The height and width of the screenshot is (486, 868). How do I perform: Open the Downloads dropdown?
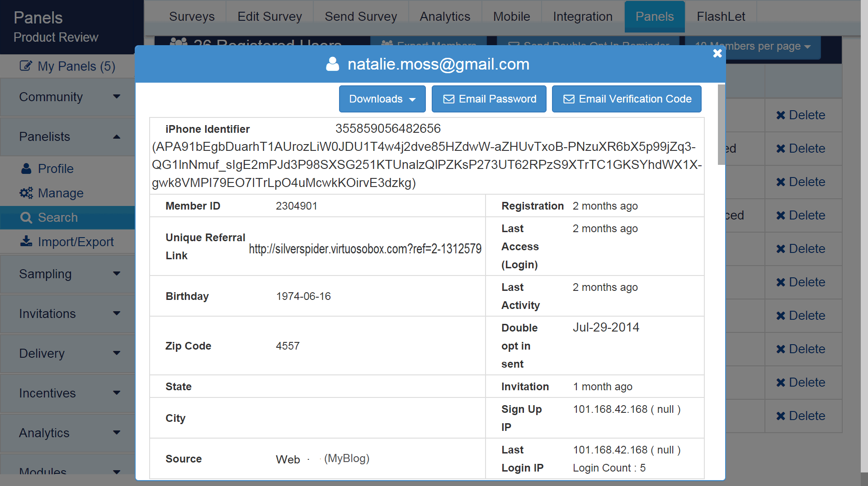(382, 99)
